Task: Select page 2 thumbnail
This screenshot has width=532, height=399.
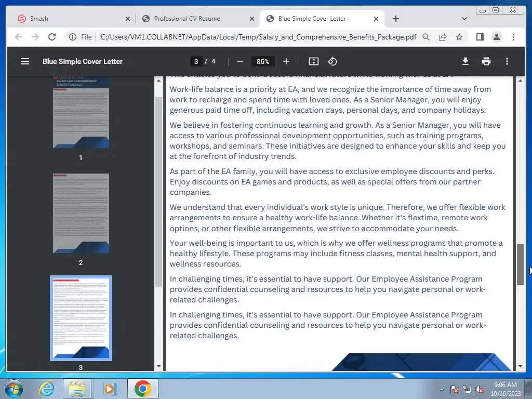Action: click(x=81, y=213)
